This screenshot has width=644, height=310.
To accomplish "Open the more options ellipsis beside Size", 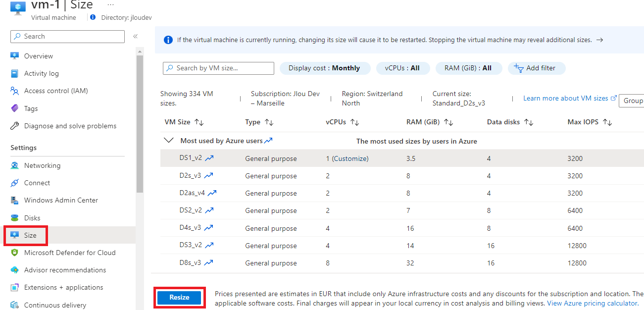I will click(x=110, y=4).
